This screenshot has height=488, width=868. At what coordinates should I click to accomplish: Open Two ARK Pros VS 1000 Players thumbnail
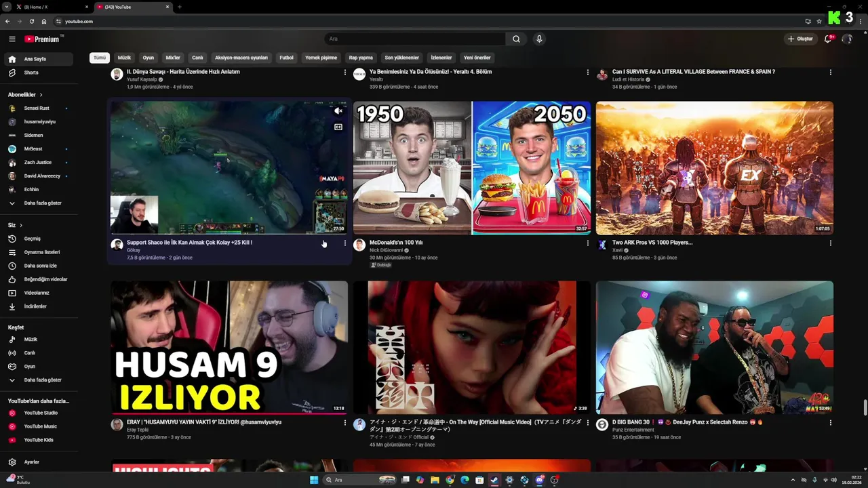pyautogui.click(x=715, y=168)
